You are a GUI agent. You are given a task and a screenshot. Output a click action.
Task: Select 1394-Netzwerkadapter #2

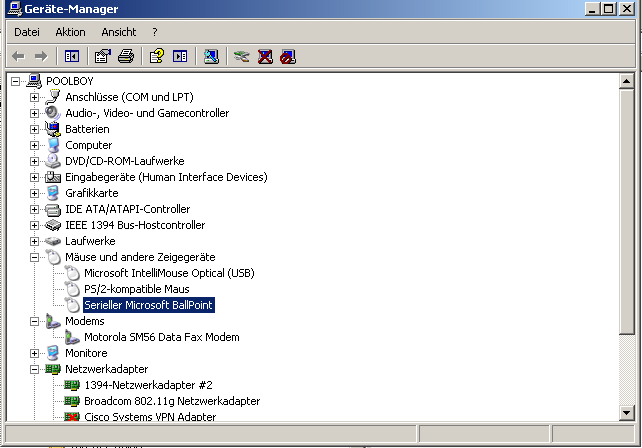point(148,385)
